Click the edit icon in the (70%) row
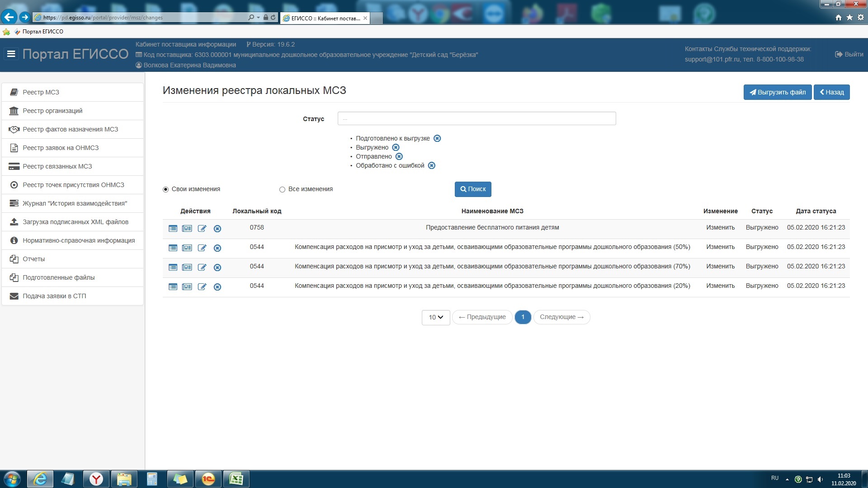This screenshot has width=868, height=488. point(202,267)
